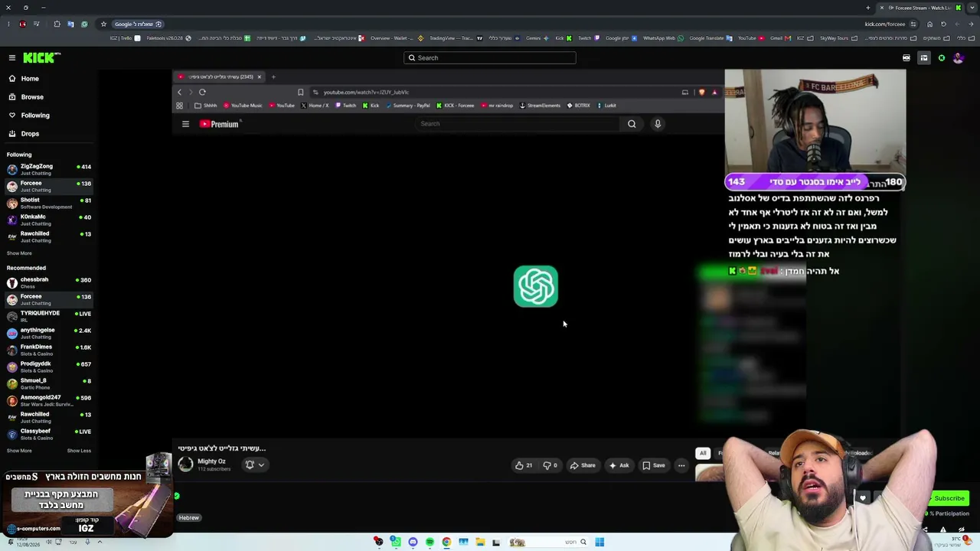Open FrankDimes recommended channel

tap(49, 350)
